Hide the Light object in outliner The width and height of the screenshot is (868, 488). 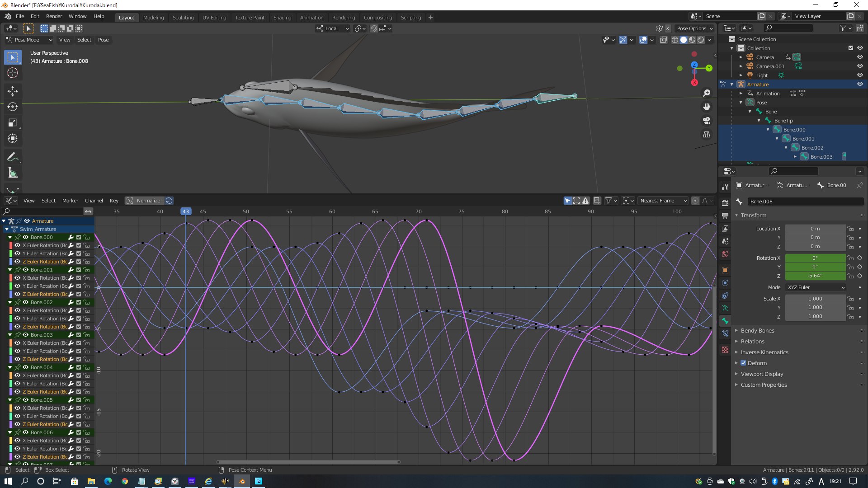[860, 75]
